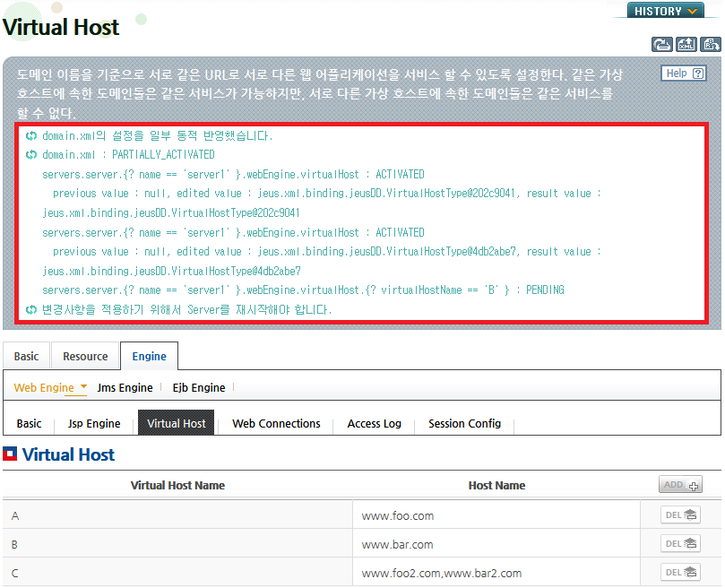Select Jms Engine
Viewport: 725px width, 588px height.
pos(125,388)
